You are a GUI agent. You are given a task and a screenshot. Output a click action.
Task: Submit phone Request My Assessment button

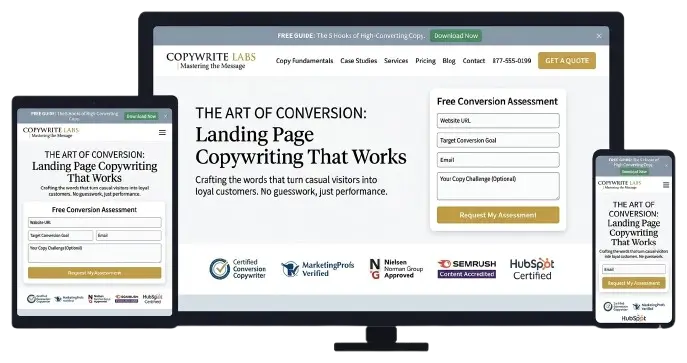[634, 283]
